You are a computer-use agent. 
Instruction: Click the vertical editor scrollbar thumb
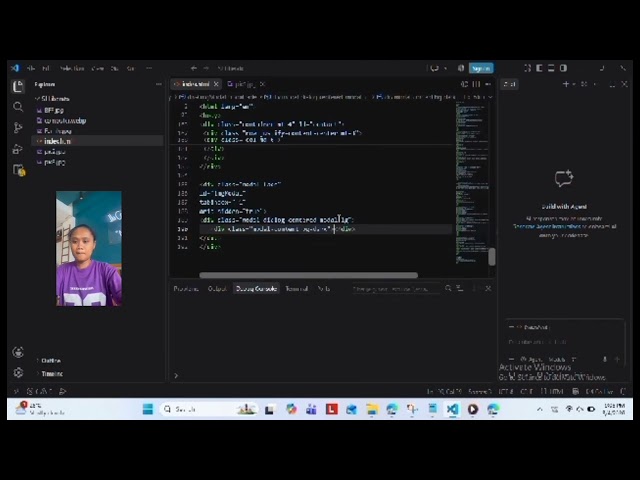click(492, 257)
